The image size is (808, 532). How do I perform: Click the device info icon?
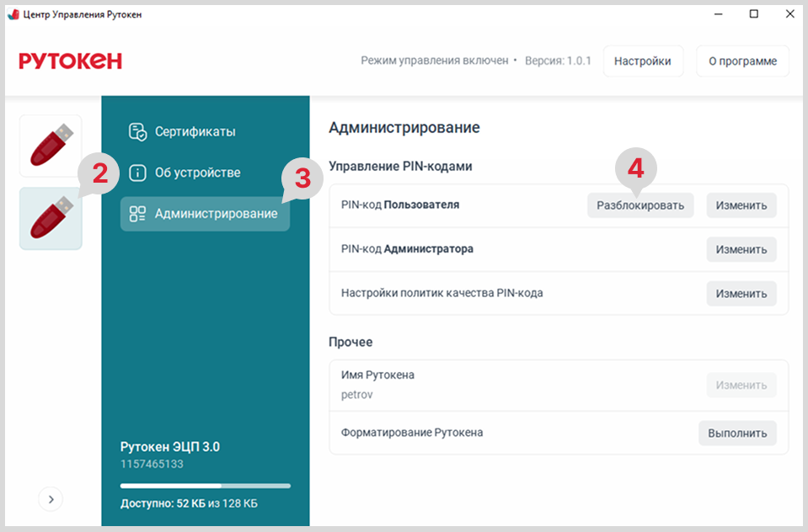137,173
